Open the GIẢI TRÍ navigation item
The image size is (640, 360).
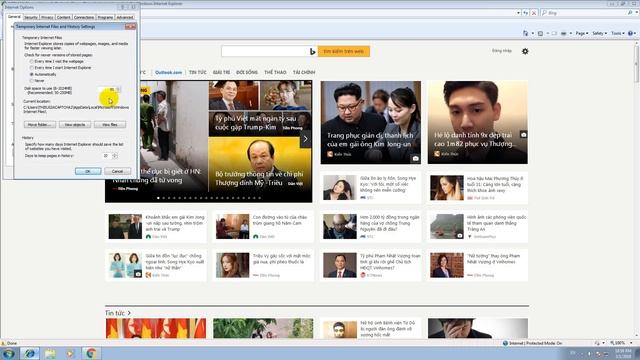click(x=221, y=72)
